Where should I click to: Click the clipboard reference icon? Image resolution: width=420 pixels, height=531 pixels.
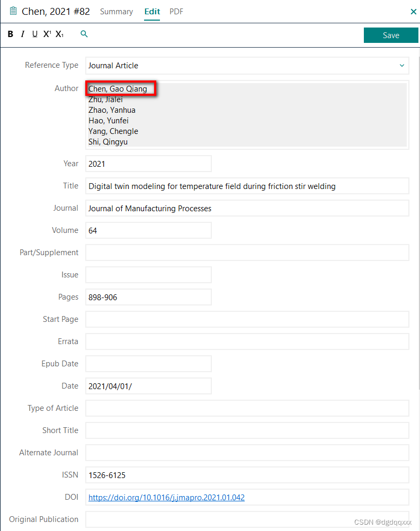[13, 11]
